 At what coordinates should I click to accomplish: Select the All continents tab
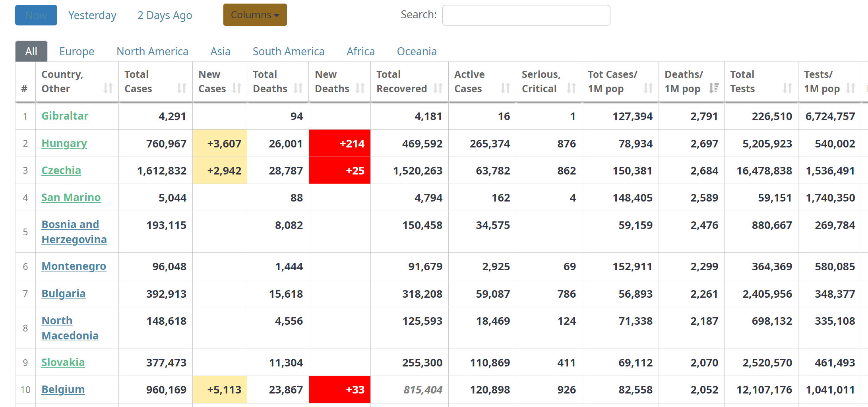[x=31, y=51]
